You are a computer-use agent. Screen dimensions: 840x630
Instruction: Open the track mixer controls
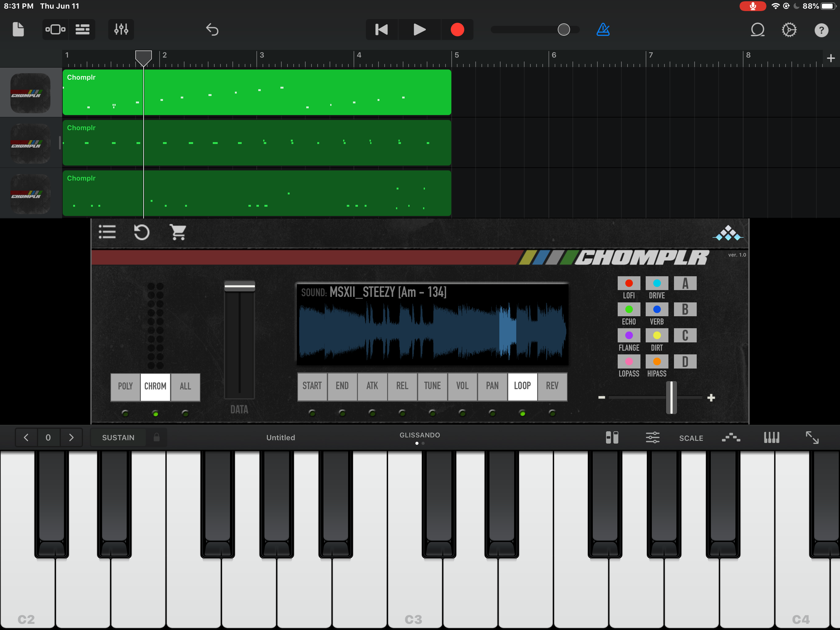(121, 30)
